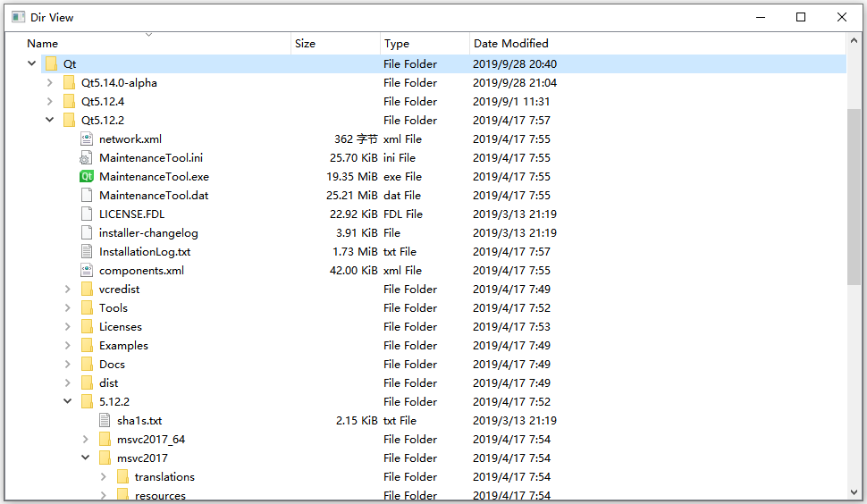Expand the Qt5.12.4 folder

[50, 101]
